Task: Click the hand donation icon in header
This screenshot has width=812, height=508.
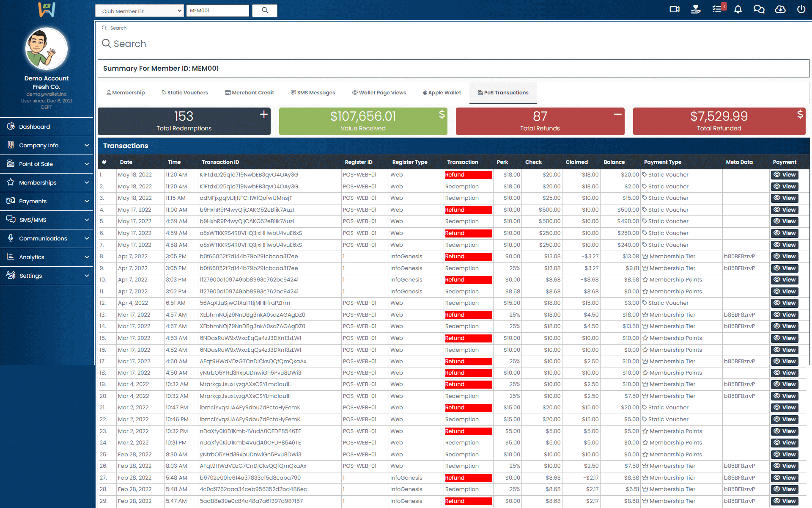Action: point(696,9)
